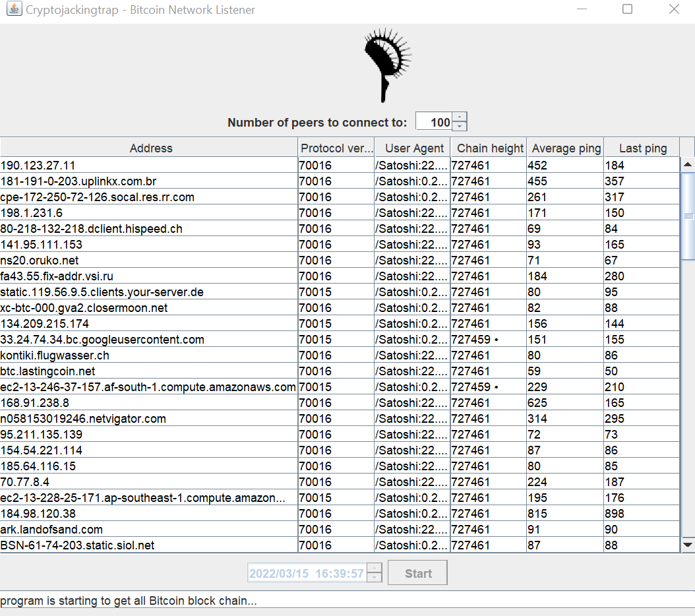The height and width of the screenshot is (616, 695).
Task: Click the Average ping column header
Action: [565, 148]
